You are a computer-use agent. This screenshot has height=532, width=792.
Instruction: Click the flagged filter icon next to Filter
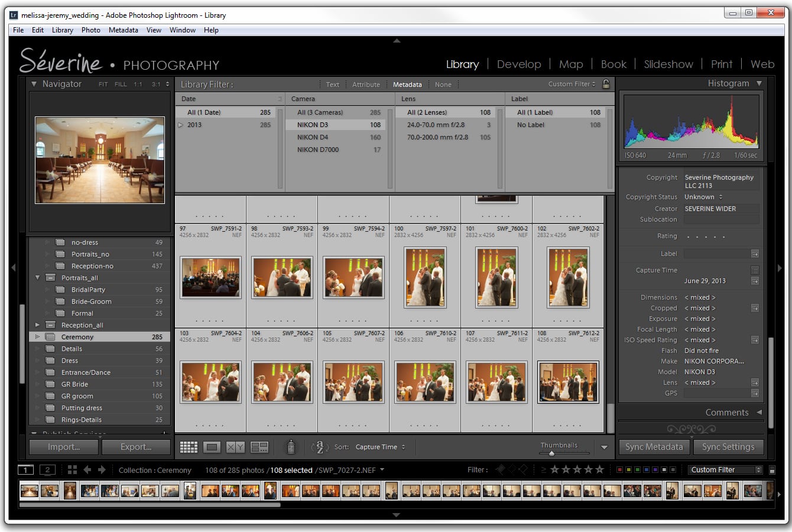pos(499,469)
